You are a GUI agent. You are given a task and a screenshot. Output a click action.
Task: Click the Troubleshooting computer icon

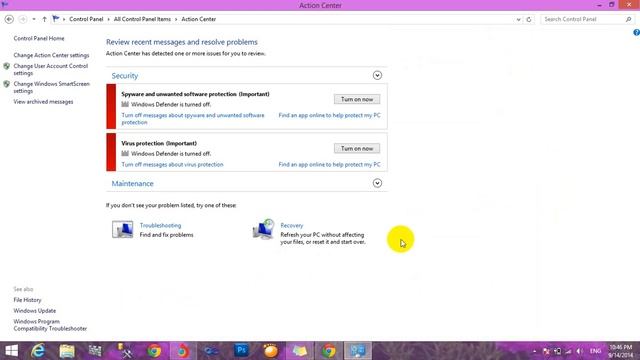122,229
